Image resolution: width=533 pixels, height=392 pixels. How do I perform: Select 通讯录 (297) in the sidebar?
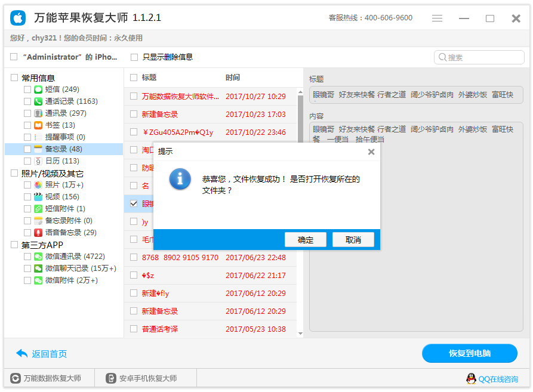pos(66,113)
